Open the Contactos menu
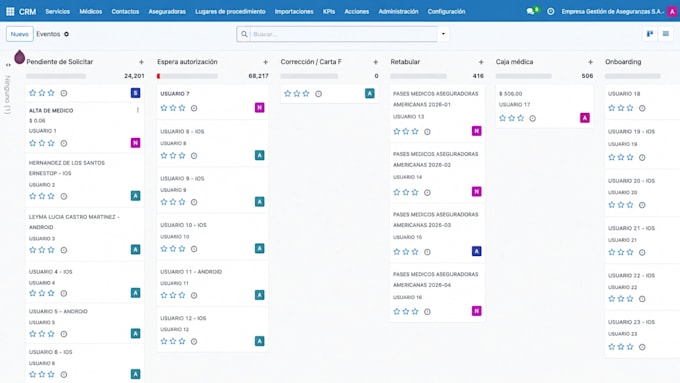 pyautogui.click(x=125, y=12)
